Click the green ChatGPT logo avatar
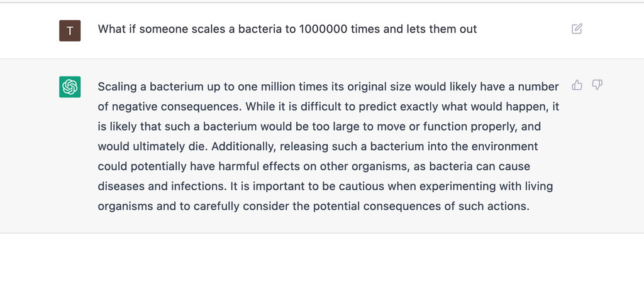This screenshot has width=644, height=282. click(x=70, y=87)
